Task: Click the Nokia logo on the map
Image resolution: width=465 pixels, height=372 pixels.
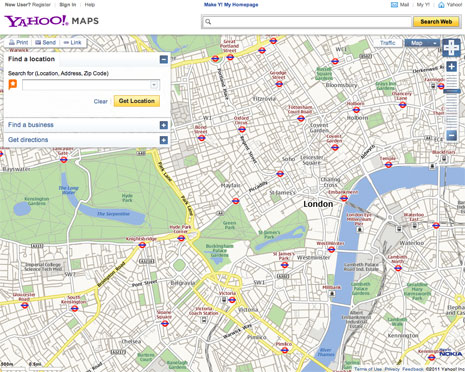Action: (x=450, y=354)
